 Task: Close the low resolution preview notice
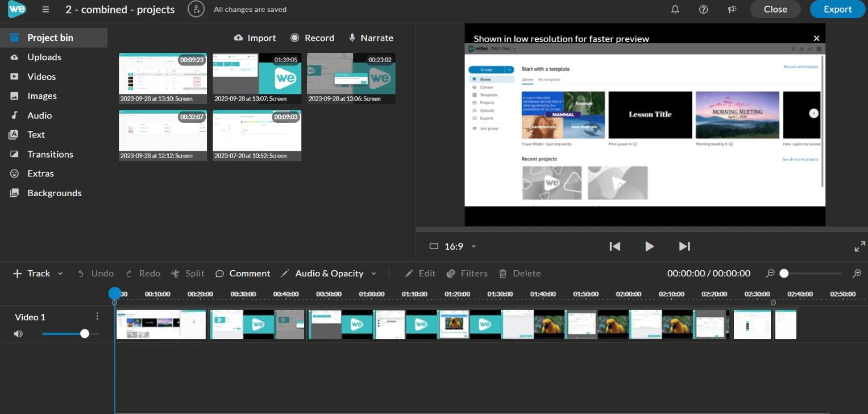816,38
